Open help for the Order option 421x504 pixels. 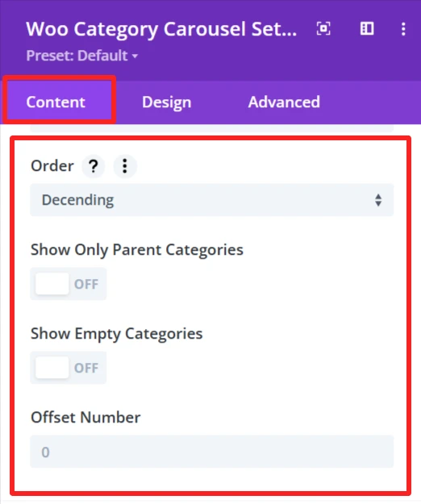point(94,166)
